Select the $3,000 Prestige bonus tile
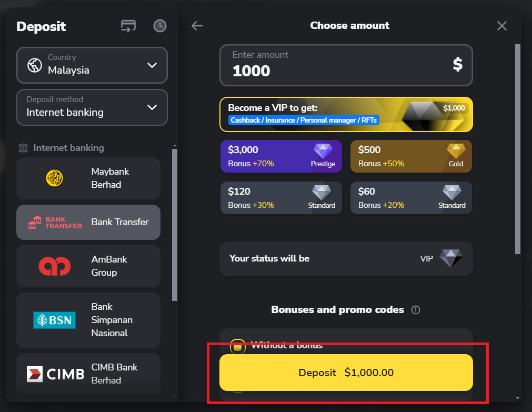532x412 pixels. point(281,156)
